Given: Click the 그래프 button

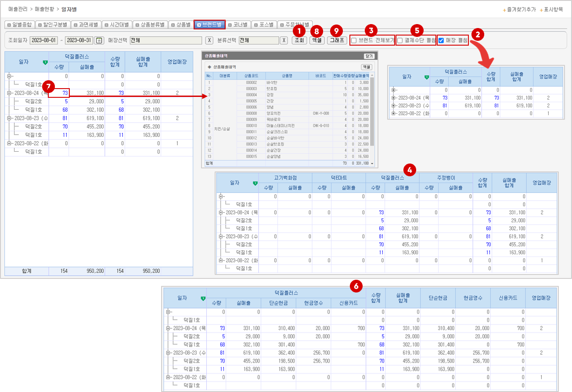Looking at the screenshot, I should click(x=336, y=40).
